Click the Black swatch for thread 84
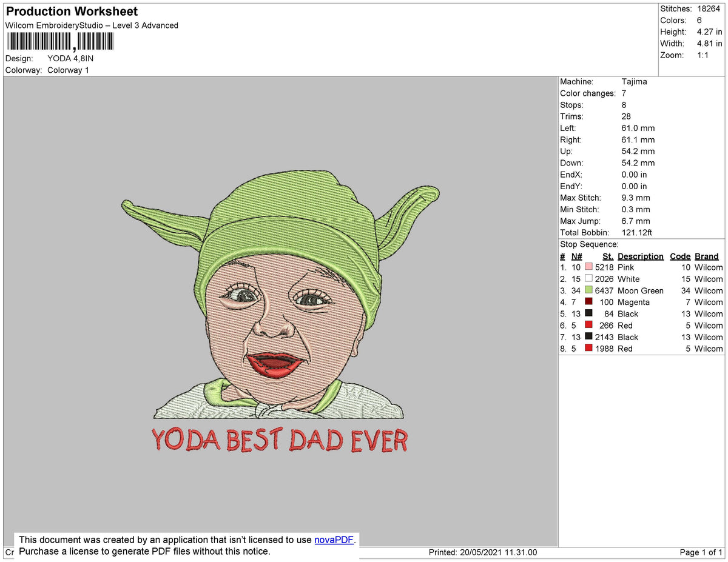Viewport: 728px width, 562px height. point(587,313)
